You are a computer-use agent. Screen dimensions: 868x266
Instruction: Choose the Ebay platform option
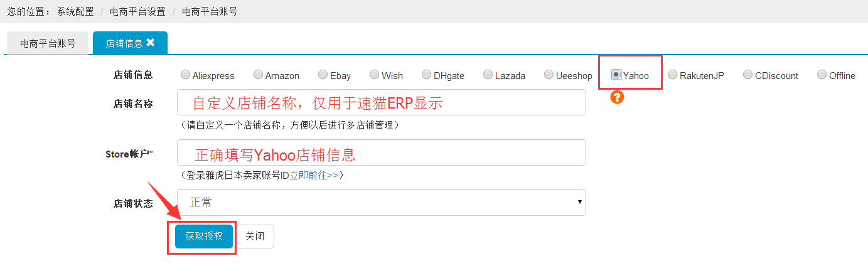coord(323,75)
